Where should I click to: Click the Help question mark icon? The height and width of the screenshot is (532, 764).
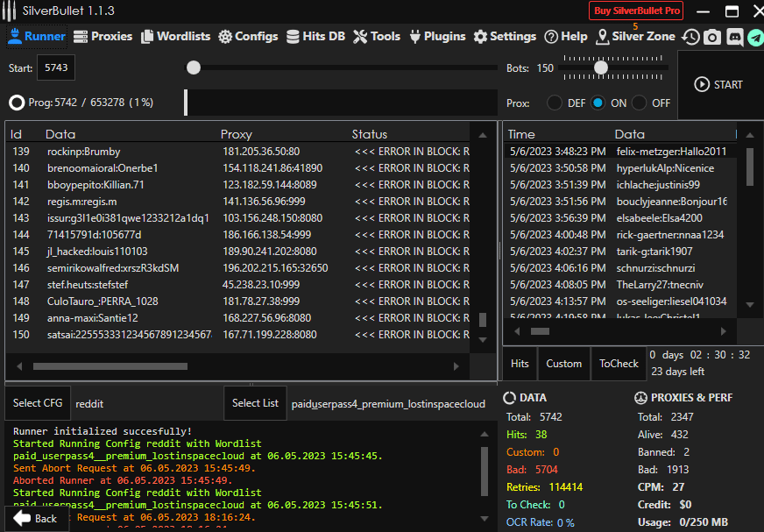[x=551, y=37]
